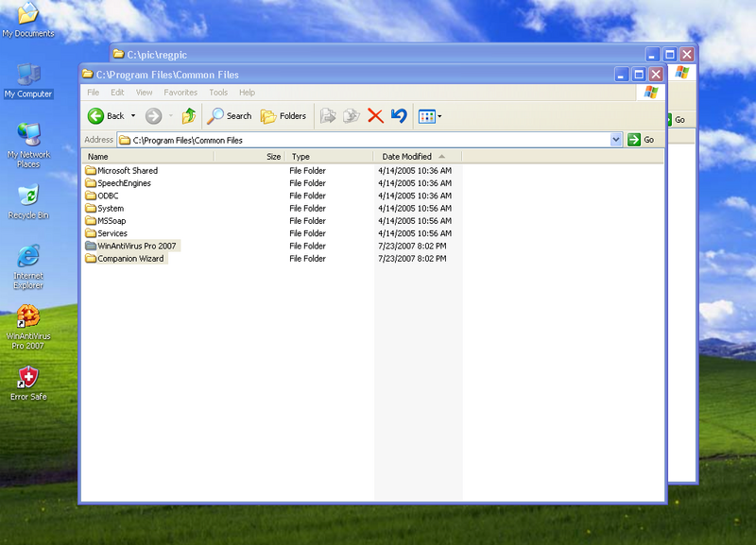Maximize the Common Files window
The image size is (756, 545).
coord(639,75)
